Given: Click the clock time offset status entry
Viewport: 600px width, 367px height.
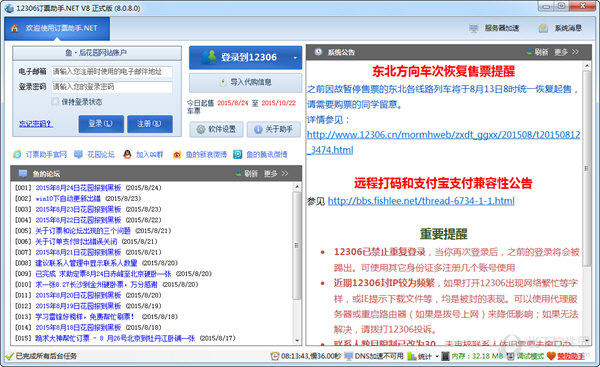Looking at the screenshot, I should tap(306, 356).
